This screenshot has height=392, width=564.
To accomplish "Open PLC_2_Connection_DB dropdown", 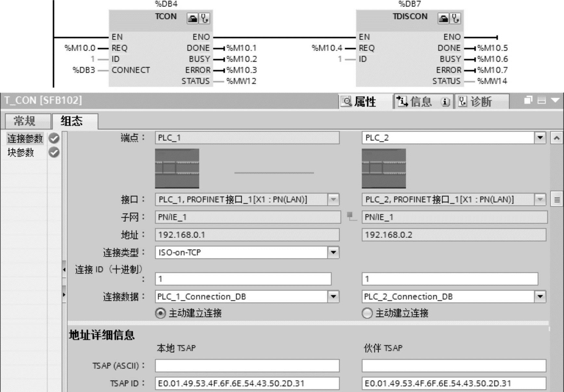I will click(540, 296).
